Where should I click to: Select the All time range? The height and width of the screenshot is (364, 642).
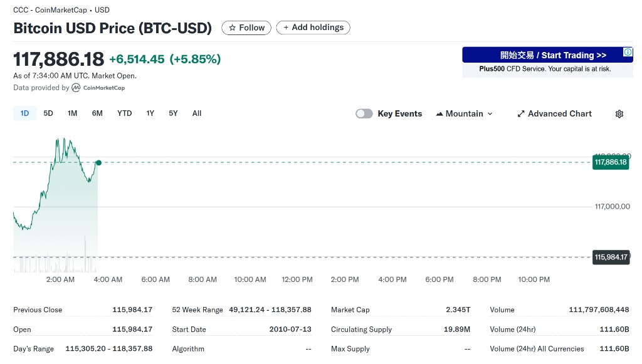click(197, 113)
